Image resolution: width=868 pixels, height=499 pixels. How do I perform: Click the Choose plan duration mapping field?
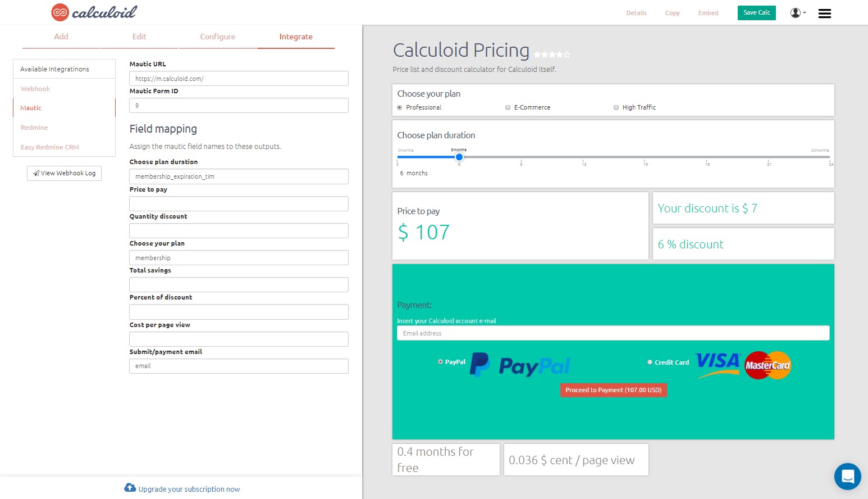click(239, 176)
